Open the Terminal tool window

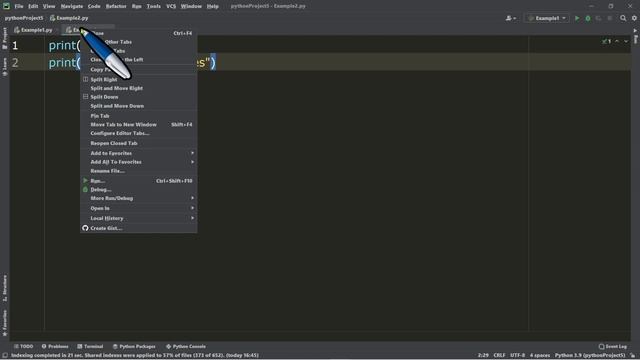[90, 347]
